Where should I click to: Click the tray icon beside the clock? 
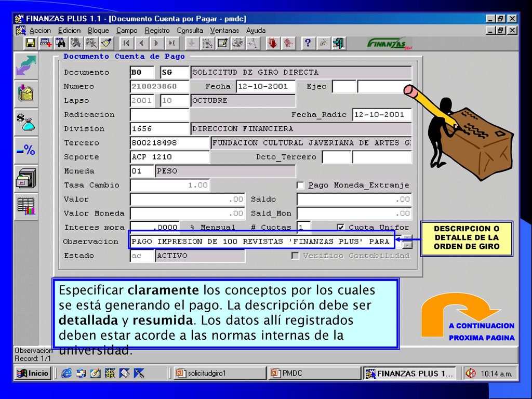click(471, 374)
